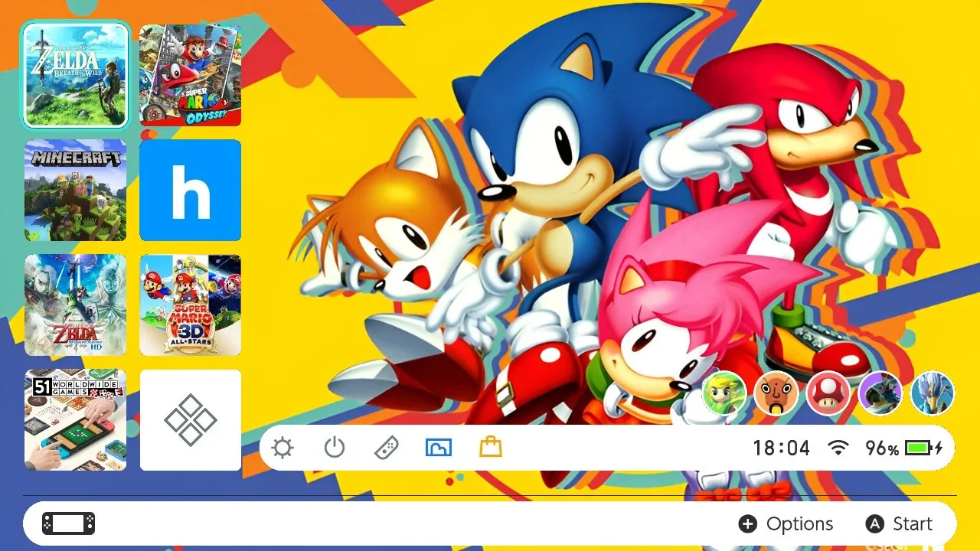Open the All Software diamond-grid tile
Screen dimensions: 980x551
click(191, 419)
